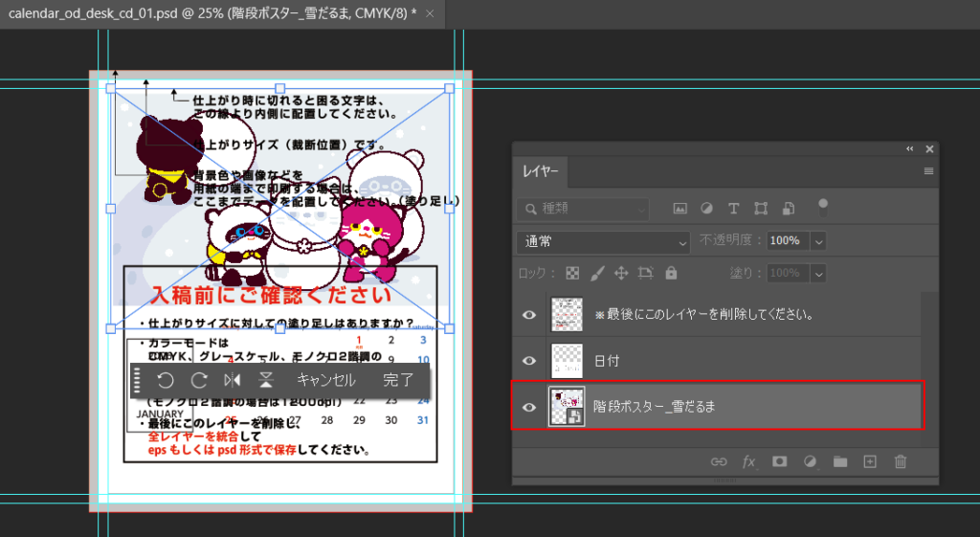Open the 種類 layer filter type dropdown
Image resolution: width=980 pixels, height=537 pixels.
[584, 208]
